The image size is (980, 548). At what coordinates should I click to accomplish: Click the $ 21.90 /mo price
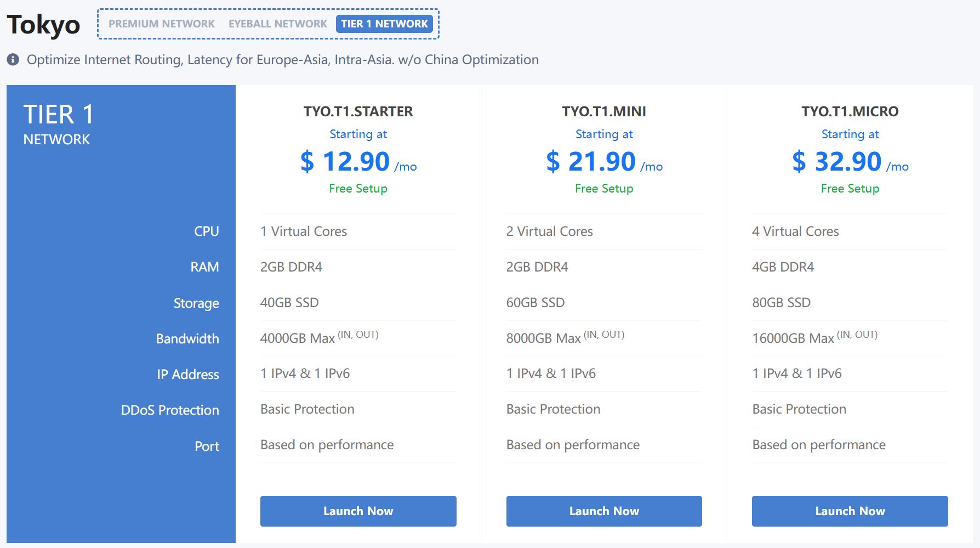click(604, 162)
